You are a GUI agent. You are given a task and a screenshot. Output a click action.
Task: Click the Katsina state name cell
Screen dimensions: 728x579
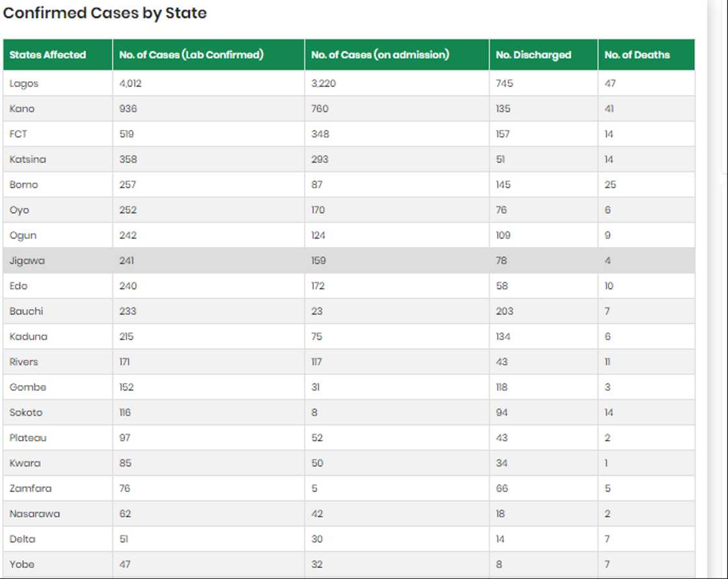tap(27, 159)
